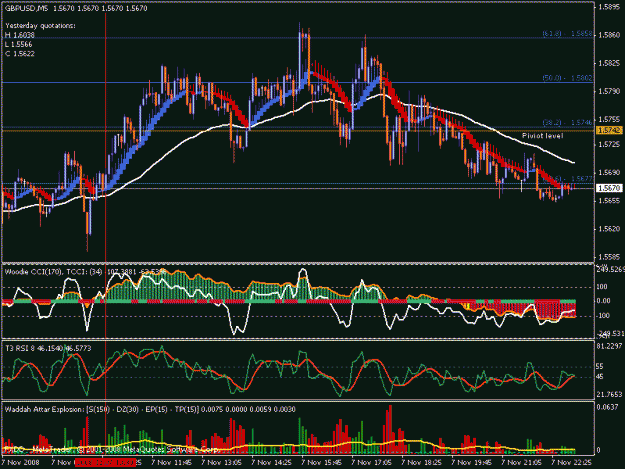Click the '7 Nov 11:45' time axis label
The image size is (625, 469).
point(171,462)
